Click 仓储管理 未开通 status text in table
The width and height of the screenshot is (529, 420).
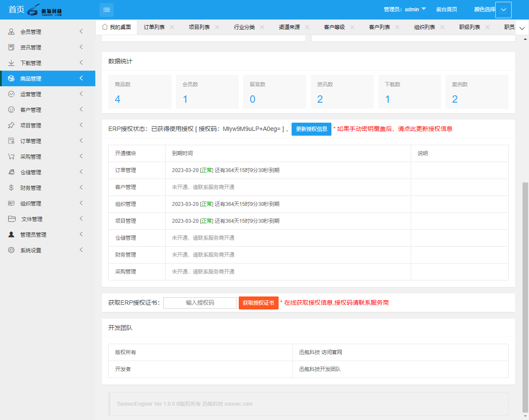[x=203, y=238]
